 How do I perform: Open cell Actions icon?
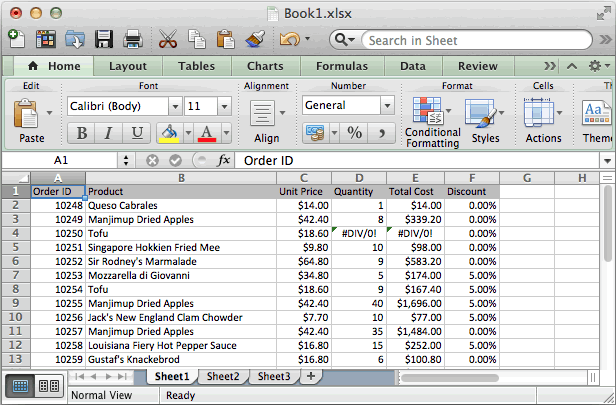(x=539, y=113)
